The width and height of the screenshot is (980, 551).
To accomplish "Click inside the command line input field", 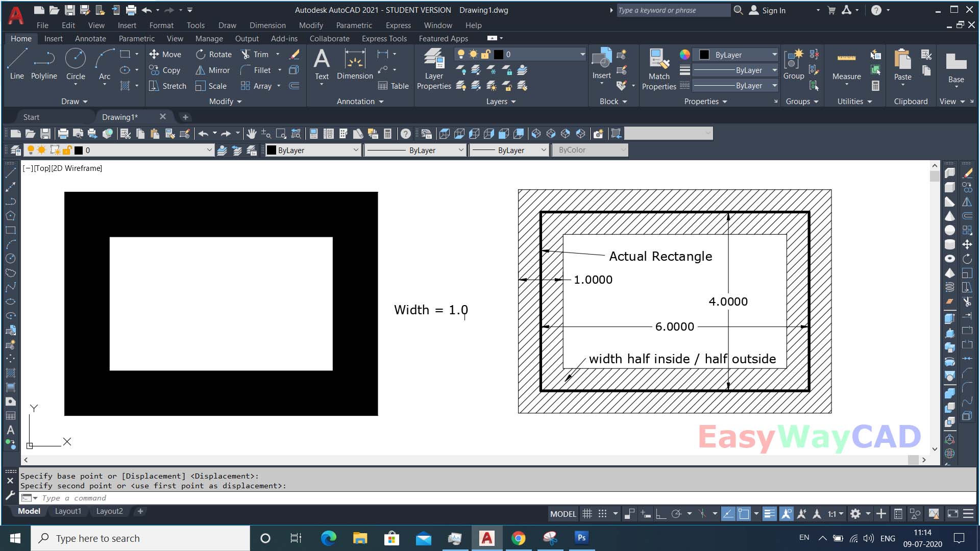I will [x=153, y=498].
